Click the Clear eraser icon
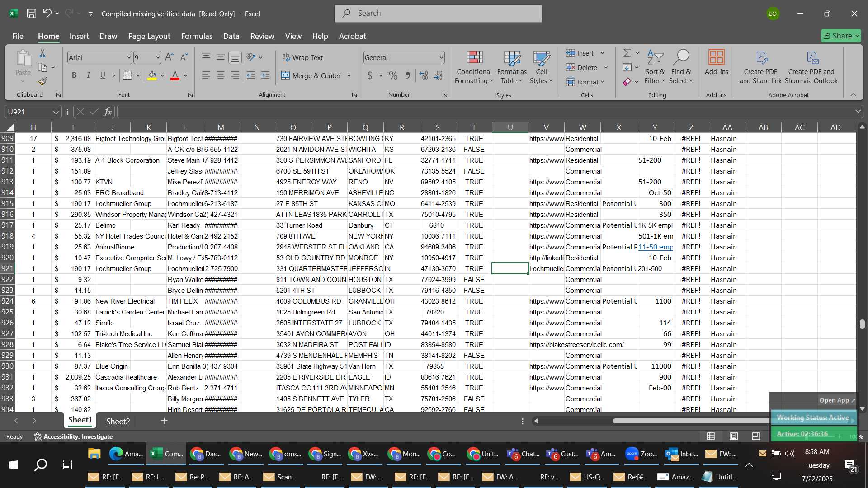The image size is (868, 488). 627,82
